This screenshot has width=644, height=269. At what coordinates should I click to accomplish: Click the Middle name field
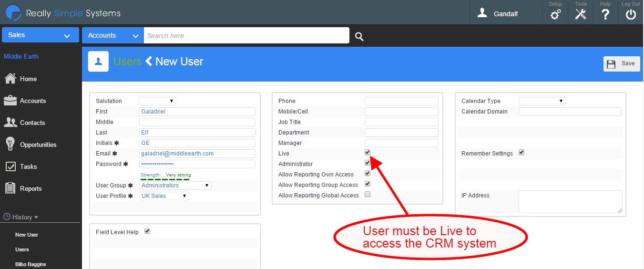pyautogui.click(x=197, y=122)
